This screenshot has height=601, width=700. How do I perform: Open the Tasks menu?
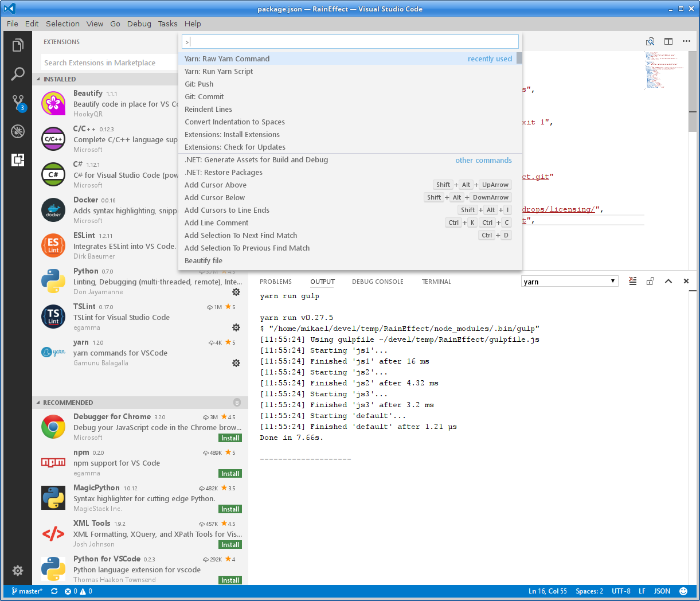coord(167,24)
